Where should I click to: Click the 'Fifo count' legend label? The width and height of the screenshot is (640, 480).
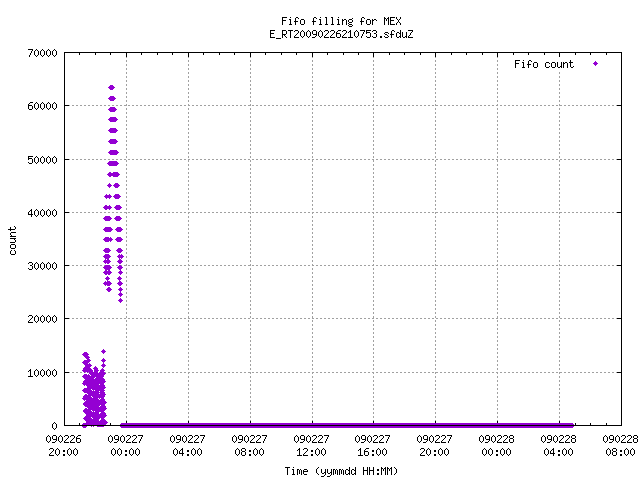[x=544, y=64]
